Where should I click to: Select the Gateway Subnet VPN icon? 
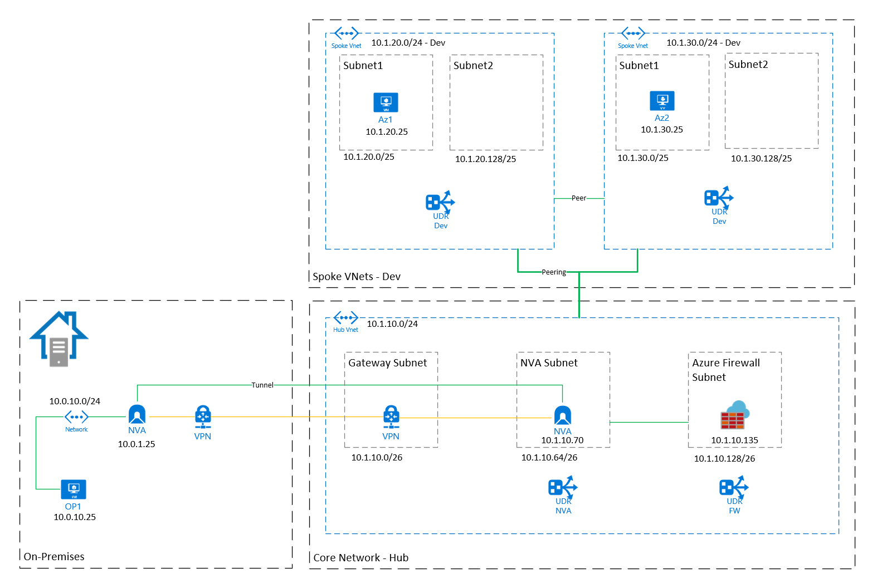391,417
